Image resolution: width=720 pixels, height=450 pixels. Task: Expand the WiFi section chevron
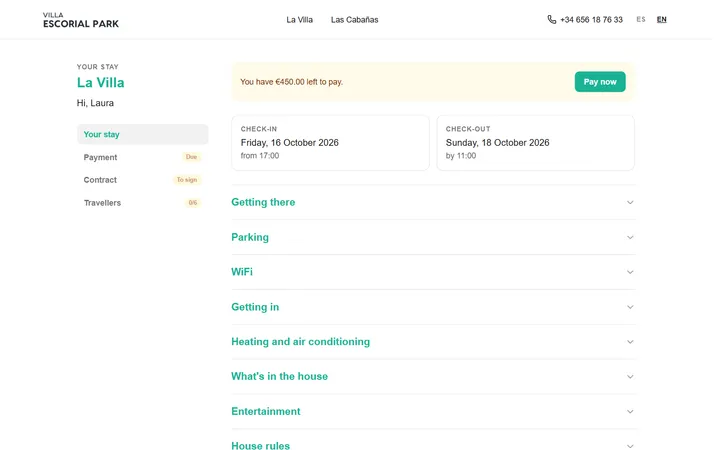click(x=630, y=272)
